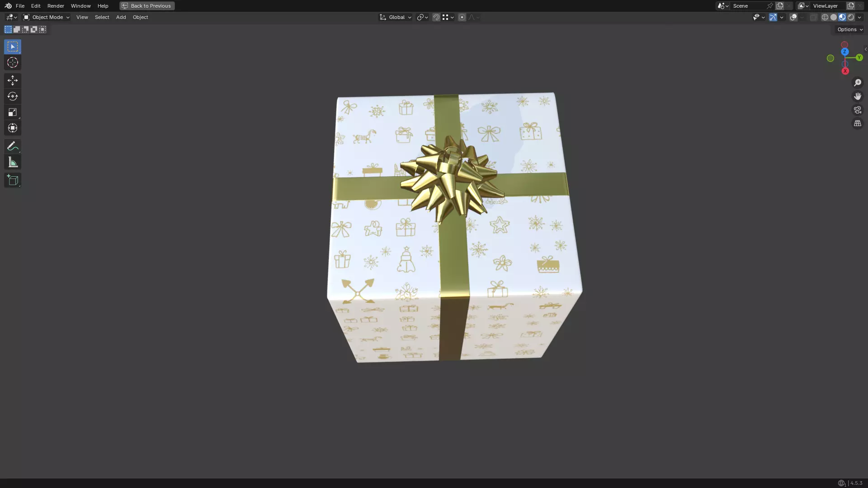Click the blue Z axis gizmo handle
Screen dimensions: 868x488
tap(844, 52)
